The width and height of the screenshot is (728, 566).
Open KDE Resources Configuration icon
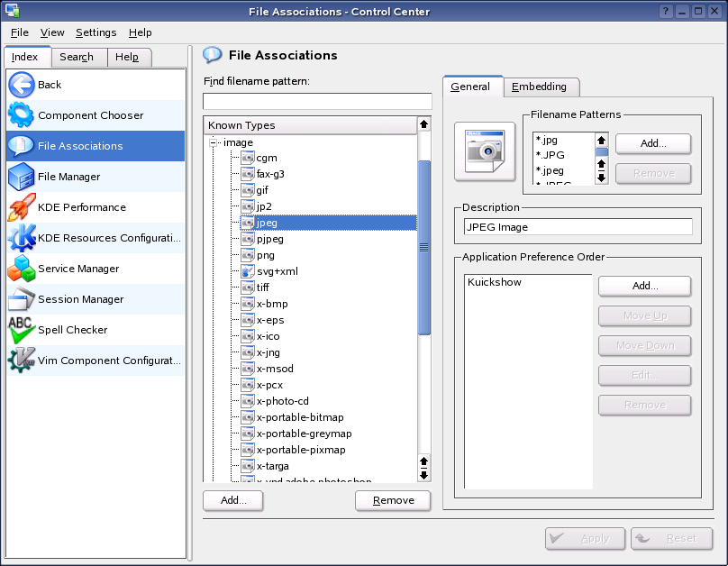pos(22,238)
